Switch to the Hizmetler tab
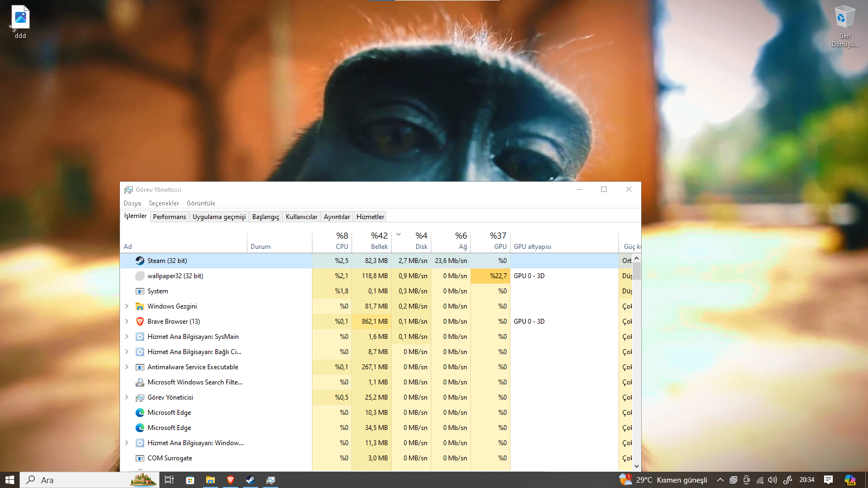Screen dimensions: 868x488 coord(371,217)
